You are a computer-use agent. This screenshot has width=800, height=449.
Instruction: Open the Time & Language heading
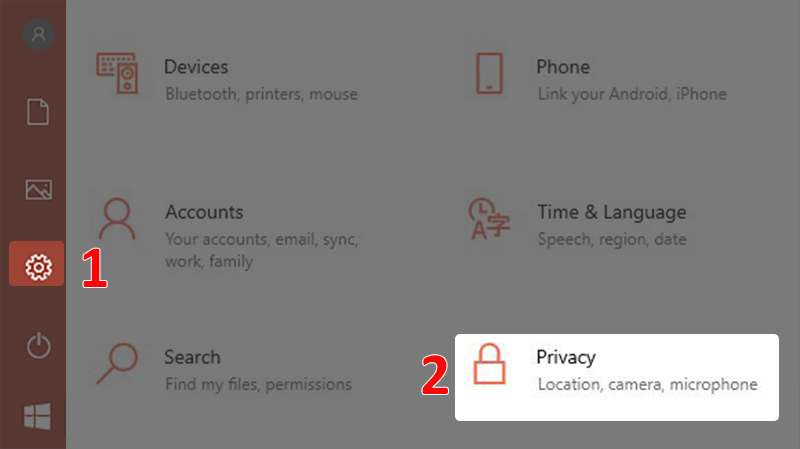tap(612, 212)
